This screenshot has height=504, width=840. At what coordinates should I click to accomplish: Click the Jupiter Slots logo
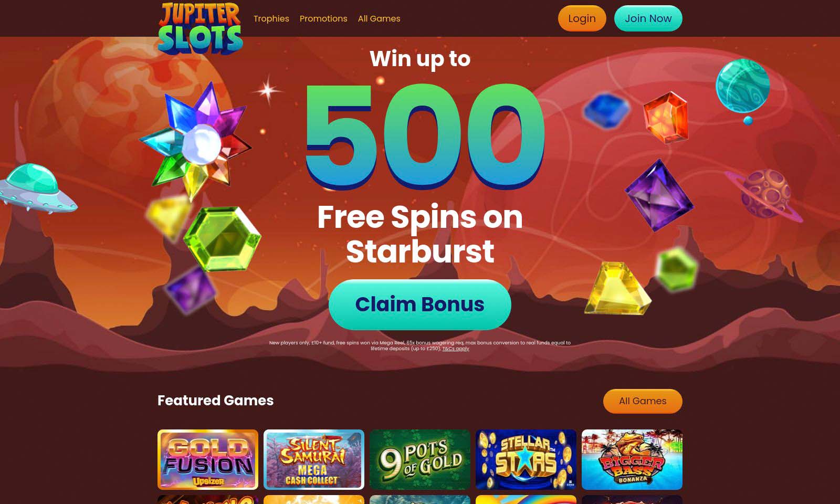pyautogui.click(x=200, y=28)
